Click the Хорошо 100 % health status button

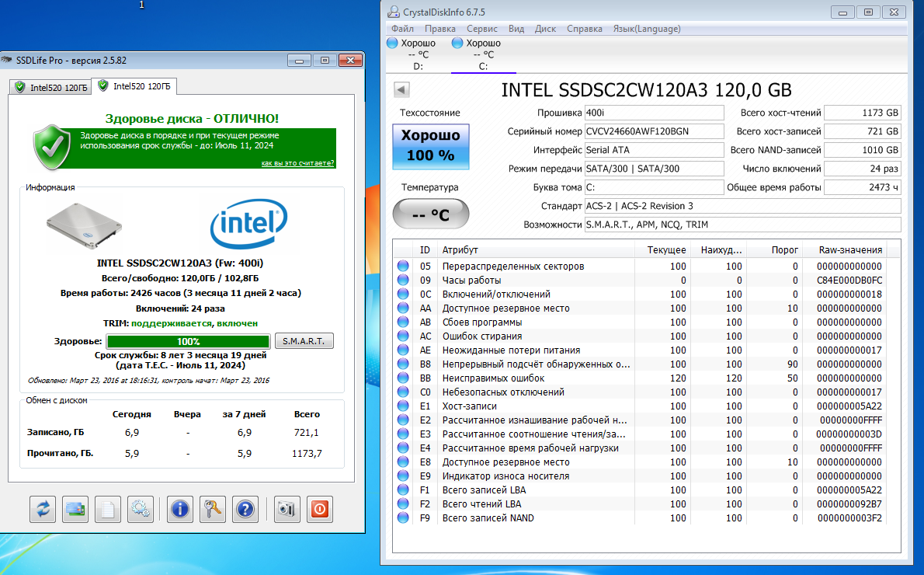click(430, 145)
